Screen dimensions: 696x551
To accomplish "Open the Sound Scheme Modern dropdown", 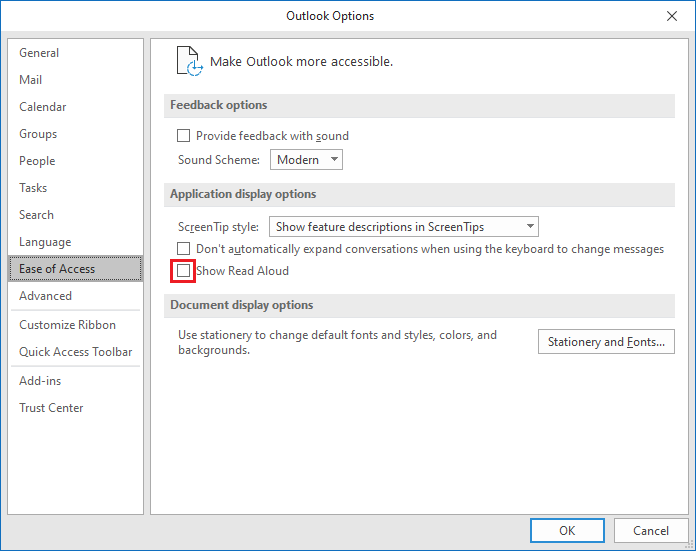I will point(306,159).
